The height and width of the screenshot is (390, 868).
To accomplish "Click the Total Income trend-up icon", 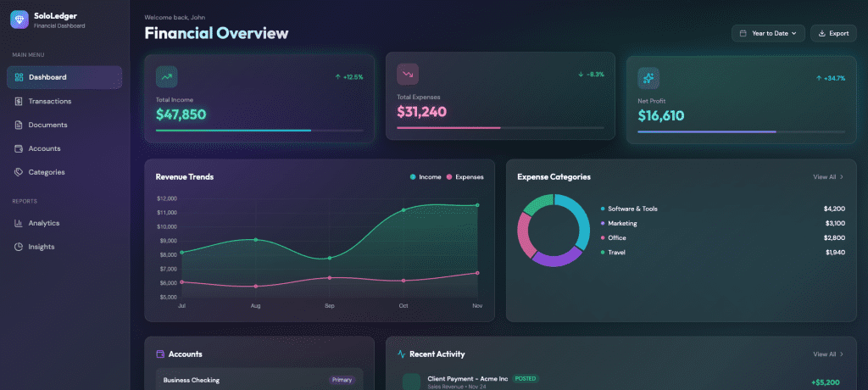I will (166, 76).
